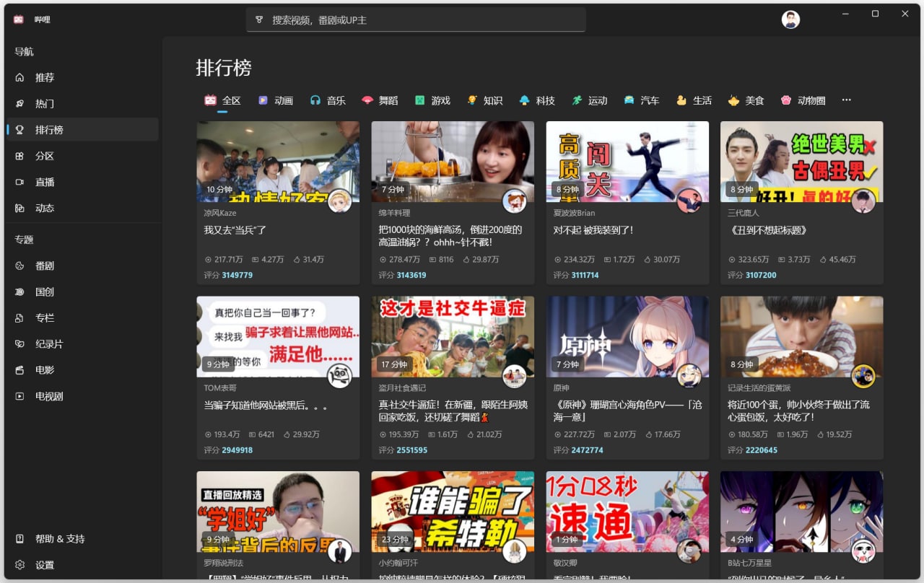Click the search filter icon in search box
Viewport: 924px width, 583px height.
(x=259, y=20)
